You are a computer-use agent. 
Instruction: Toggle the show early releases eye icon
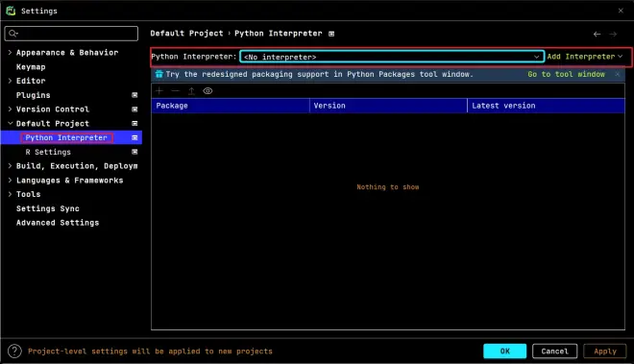tap(207, 91)
